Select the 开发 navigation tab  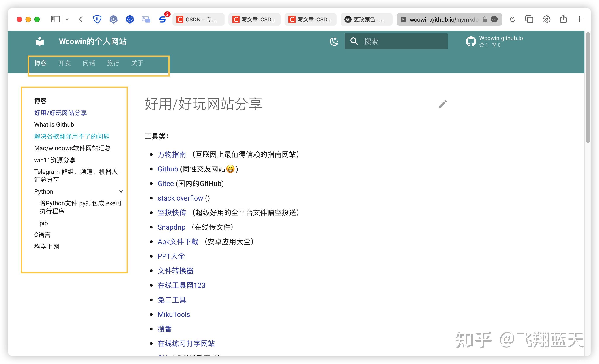tap(64, 63)
